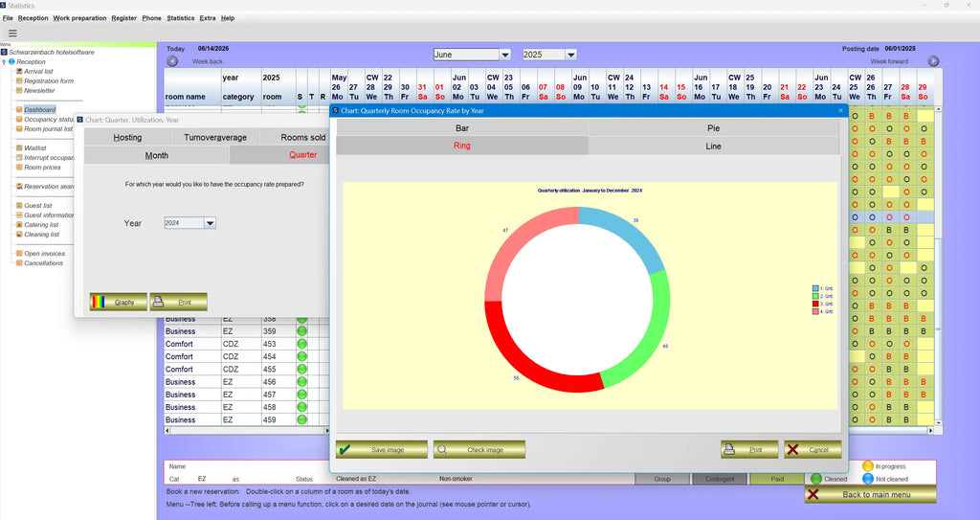Image resolution: width=980 pixels, height=520 pixels.
Task: Click Print in the occupancy chart window
Action: click(749, 449)
